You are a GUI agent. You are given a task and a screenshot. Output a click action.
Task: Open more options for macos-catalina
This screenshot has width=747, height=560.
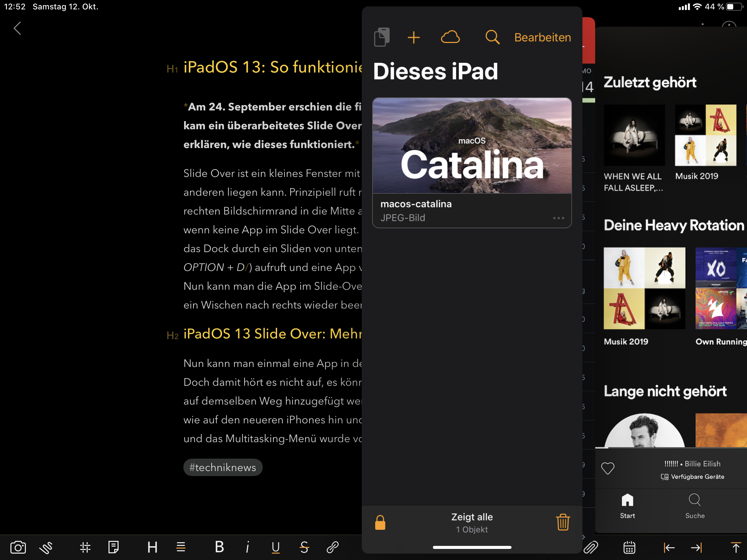559,218
